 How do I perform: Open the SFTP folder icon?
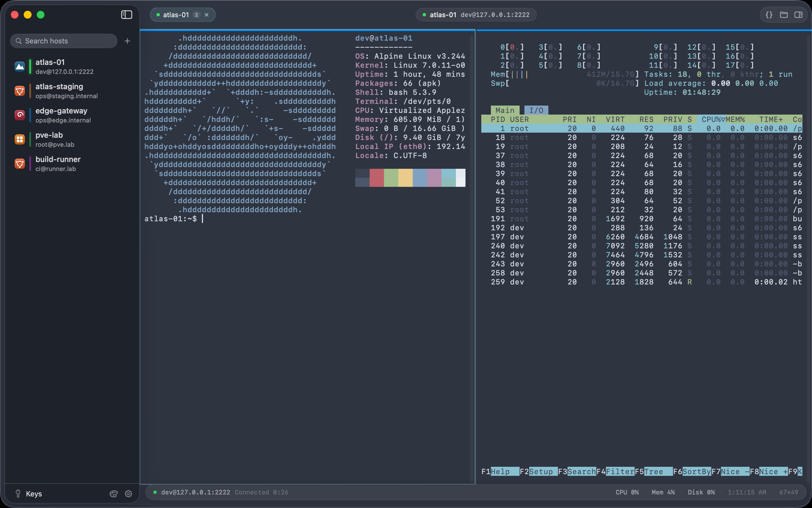click(x=784, y=15)
